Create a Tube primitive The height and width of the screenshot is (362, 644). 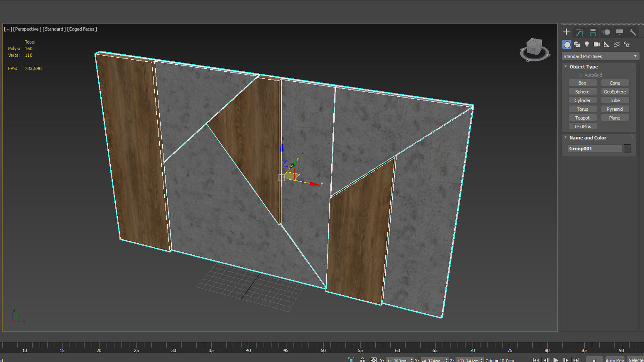(615, 101)
